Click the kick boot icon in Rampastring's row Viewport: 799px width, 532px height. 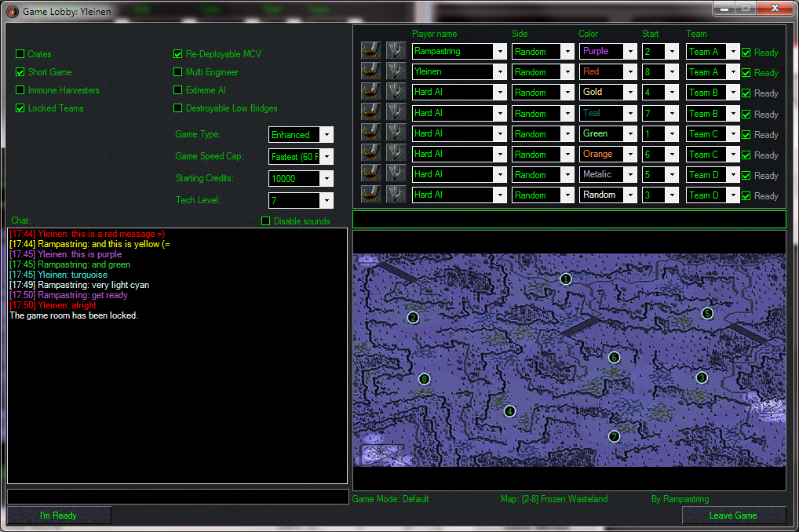click(x=370, y=51)
